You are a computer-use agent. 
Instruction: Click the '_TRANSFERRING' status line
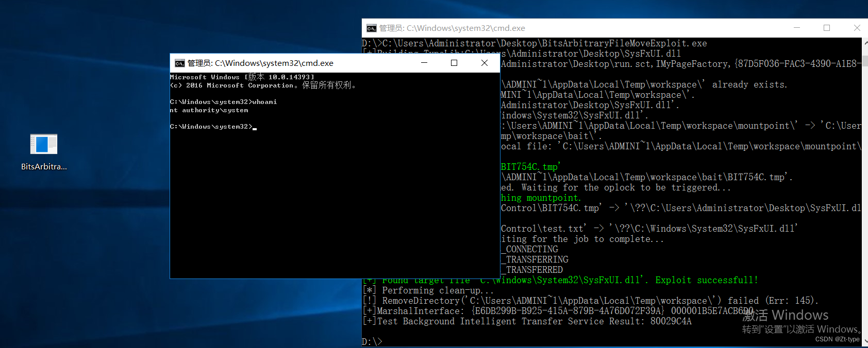pos(535,259)
